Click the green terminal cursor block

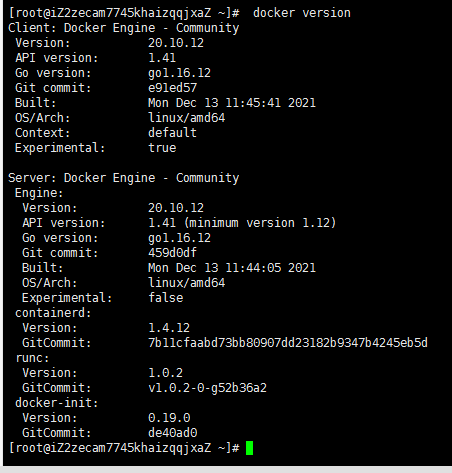click(x=249, y=448)
